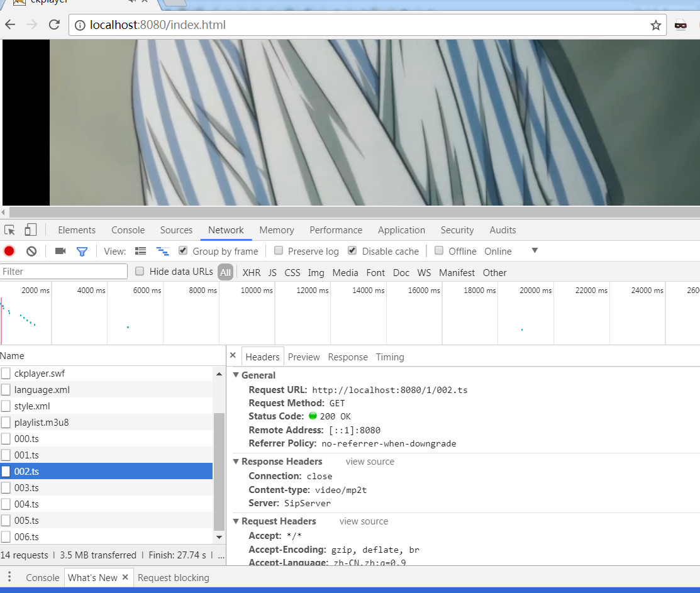The height and width of the screenshot is (593, 700).
Task: Focus the network Filter text field
Action: click(x=64, y=271)
